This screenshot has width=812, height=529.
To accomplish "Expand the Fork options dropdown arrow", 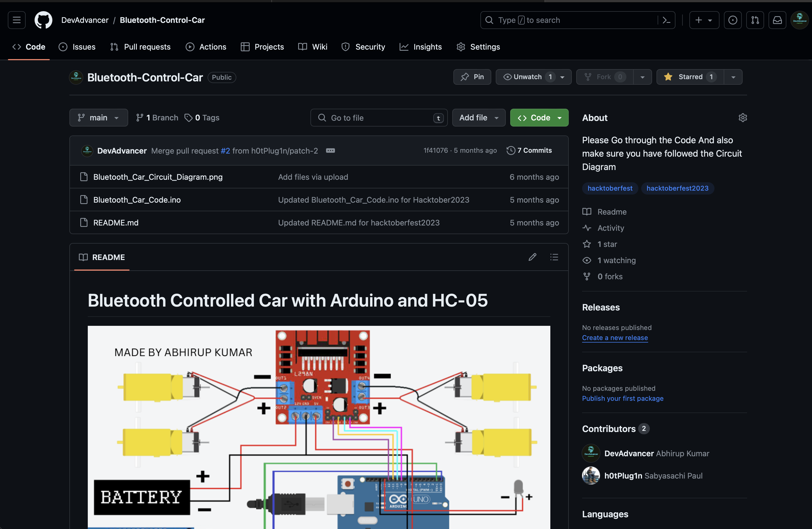I will [642, 77].
